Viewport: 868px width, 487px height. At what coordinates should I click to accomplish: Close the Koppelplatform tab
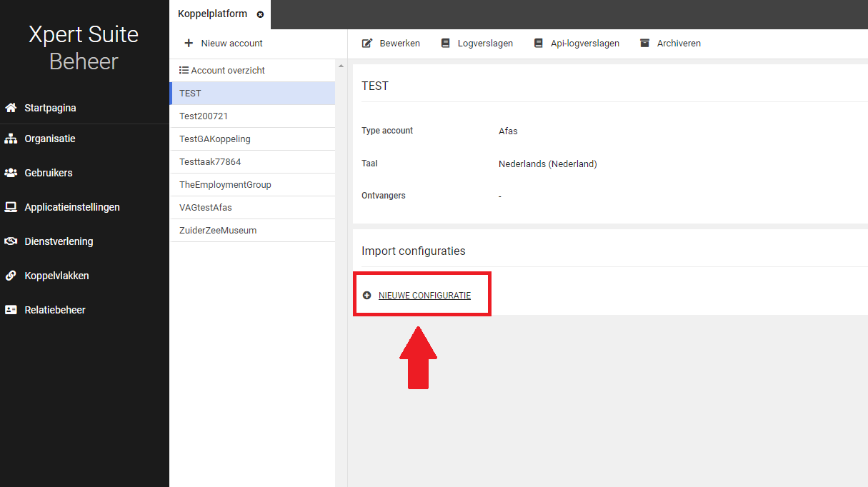pyautogui.click(x=260, y=14)
